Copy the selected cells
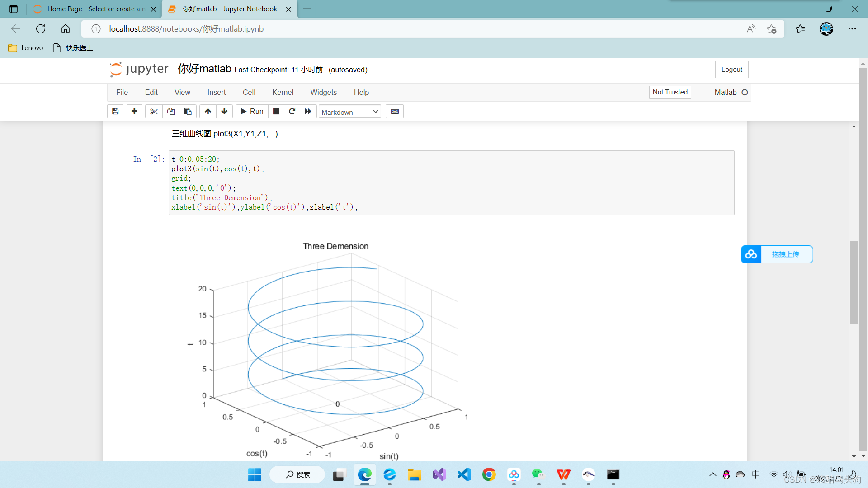Image resolution: width=868 pixels, height=488 pixels. (171, 112)
